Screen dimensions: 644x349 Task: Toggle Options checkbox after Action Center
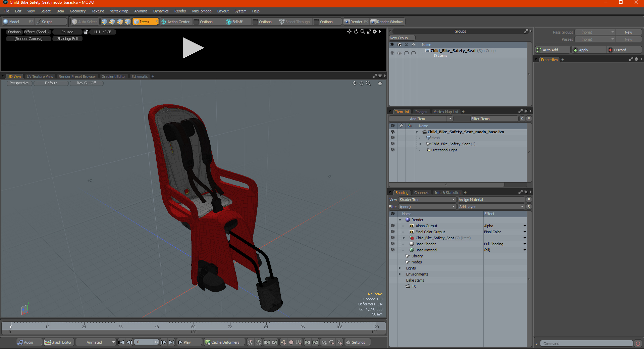pos(196,22)
